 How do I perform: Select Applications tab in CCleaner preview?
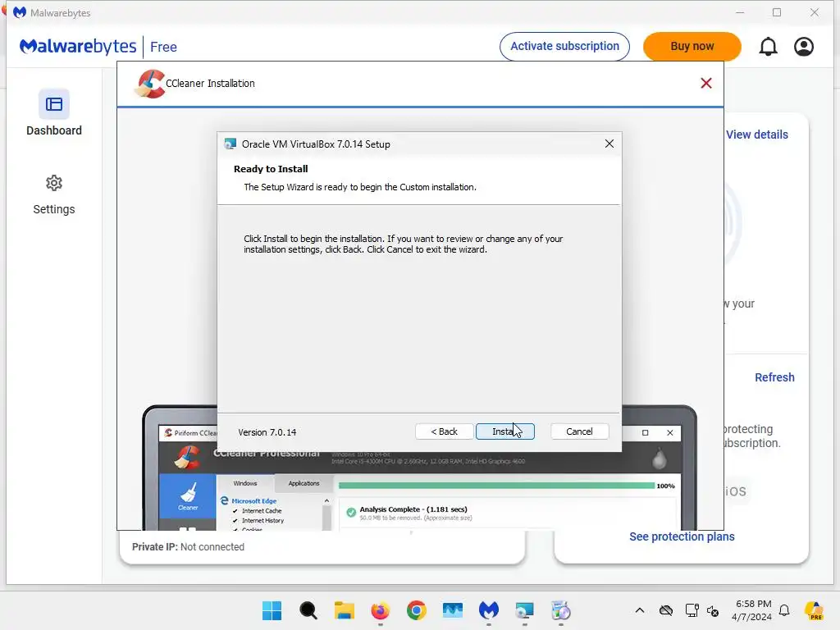pos(304,483)
